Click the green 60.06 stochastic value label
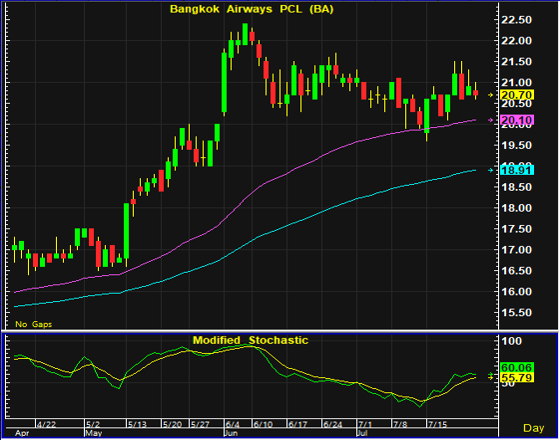 coord(517,368)
